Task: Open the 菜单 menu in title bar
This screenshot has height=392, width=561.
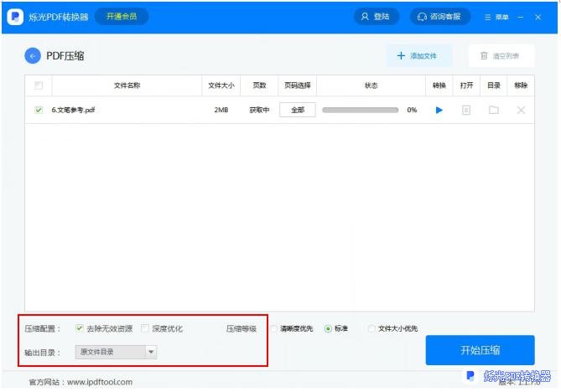Action: point(496,17)
